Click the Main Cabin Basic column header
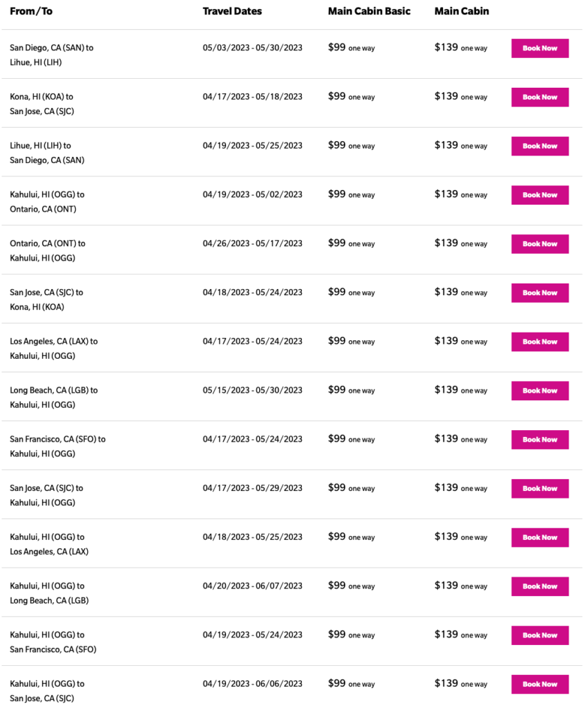Screen dimensions: 588x708 click(x=369, y=11)
